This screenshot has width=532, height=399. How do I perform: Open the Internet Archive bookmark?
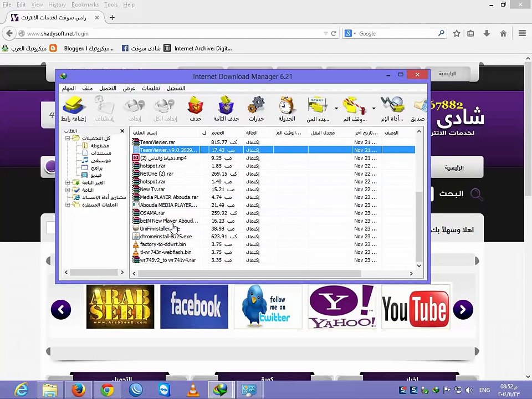(x=198, y=49)
